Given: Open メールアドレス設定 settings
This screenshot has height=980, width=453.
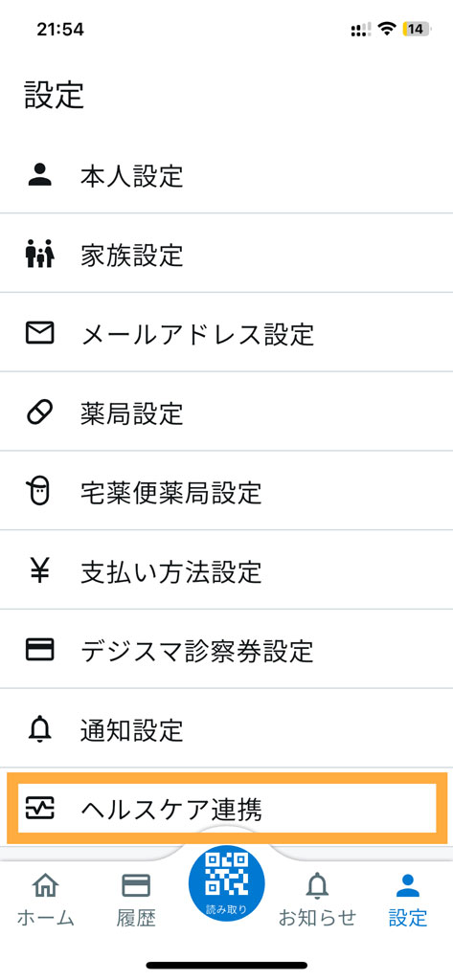Looking at the screenshot, I should coord(226,332).
